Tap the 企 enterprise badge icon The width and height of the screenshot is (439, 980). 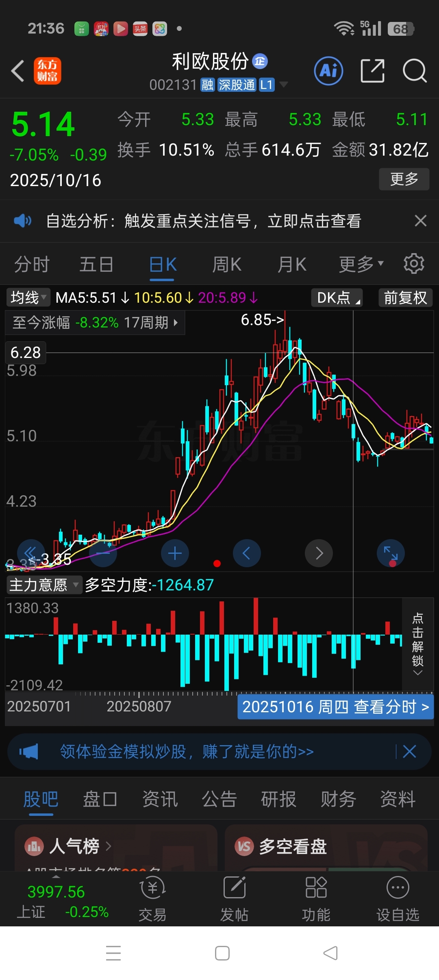pos(260,61)
